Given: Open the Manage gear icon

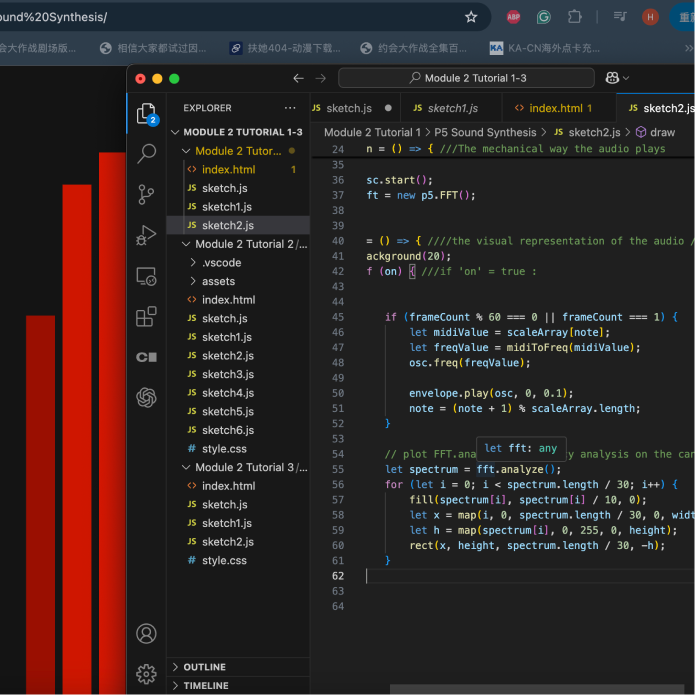Looking at the screenshot, I should 146,674.
